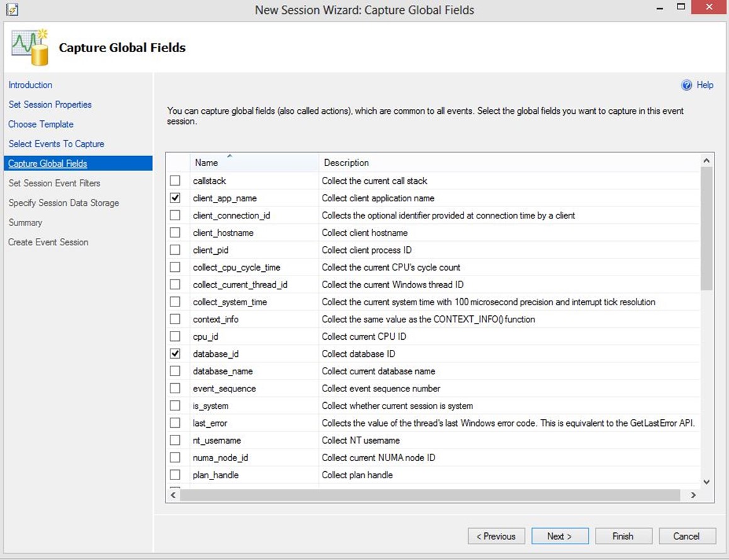
Task: Go to Specify Session Data Storage
Action: click(x=64, y=203)
